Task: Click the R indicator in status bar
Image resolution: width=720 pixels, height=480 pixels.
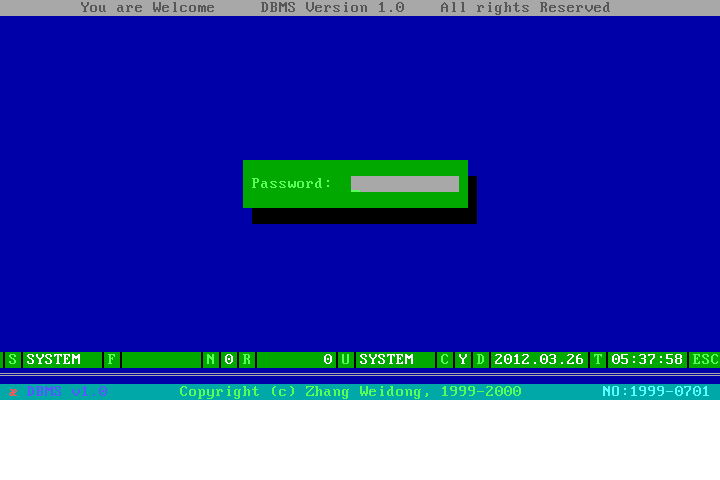Action: (x=246, y=359)
